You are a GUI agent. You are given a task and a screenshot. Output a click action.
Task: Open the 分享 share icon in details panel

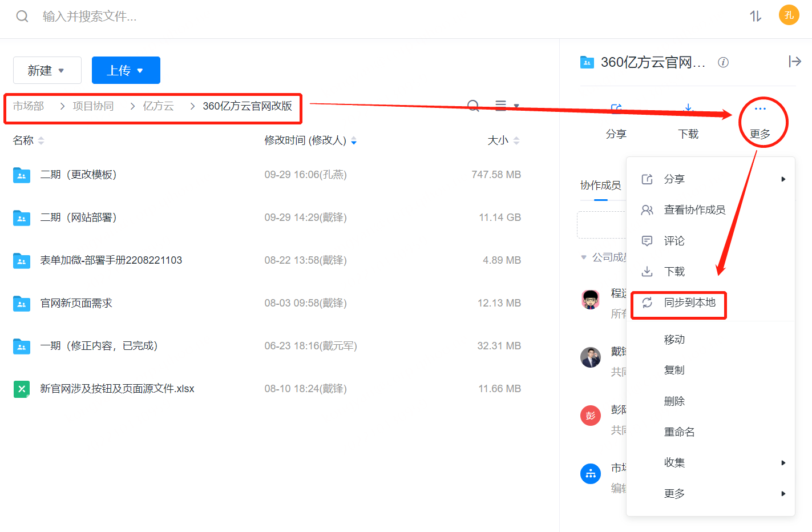616,108
